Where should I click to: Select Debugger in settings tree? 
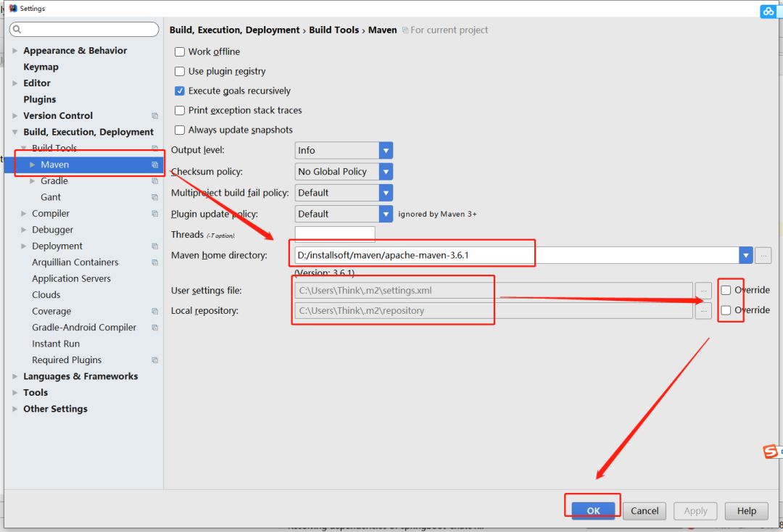pyautogui.click(x=52, y=230)
